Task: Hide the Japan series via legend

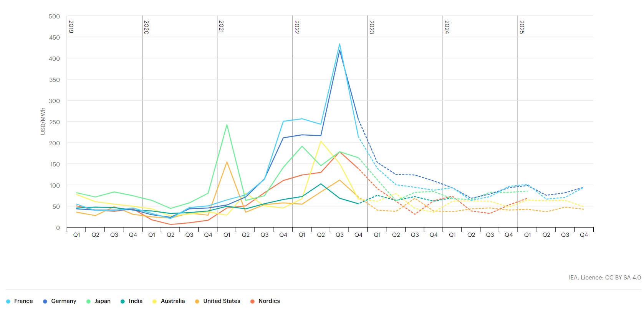Action: 99,301
